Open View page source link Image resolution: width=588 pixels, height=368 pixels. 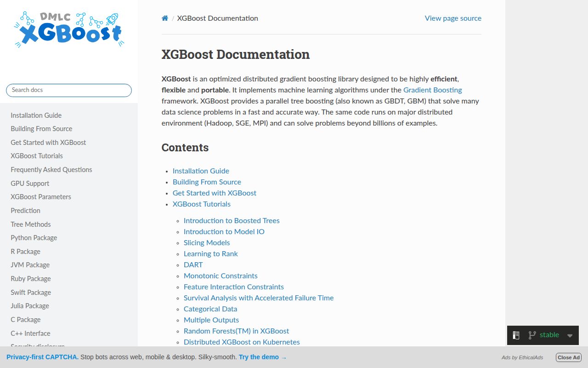453,18
